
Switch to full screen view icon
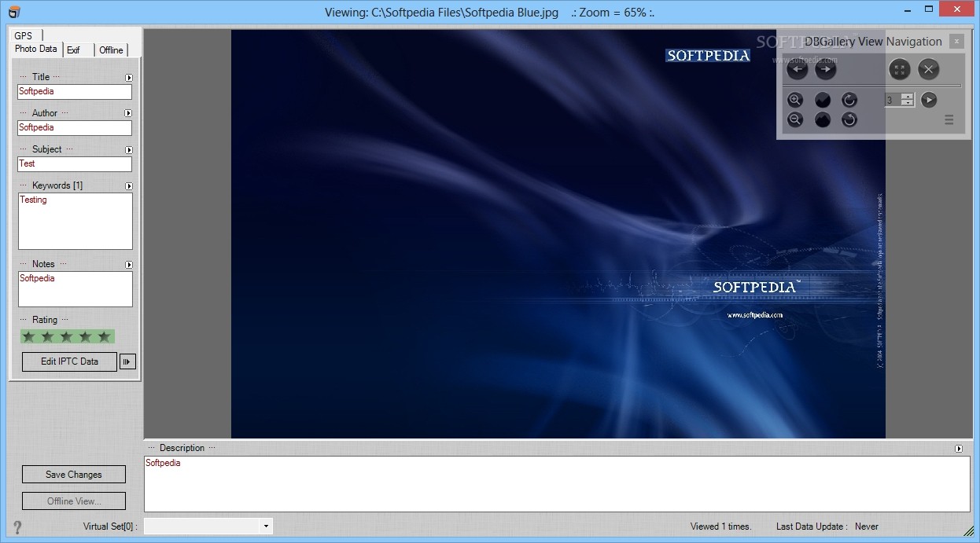(901, 69)
